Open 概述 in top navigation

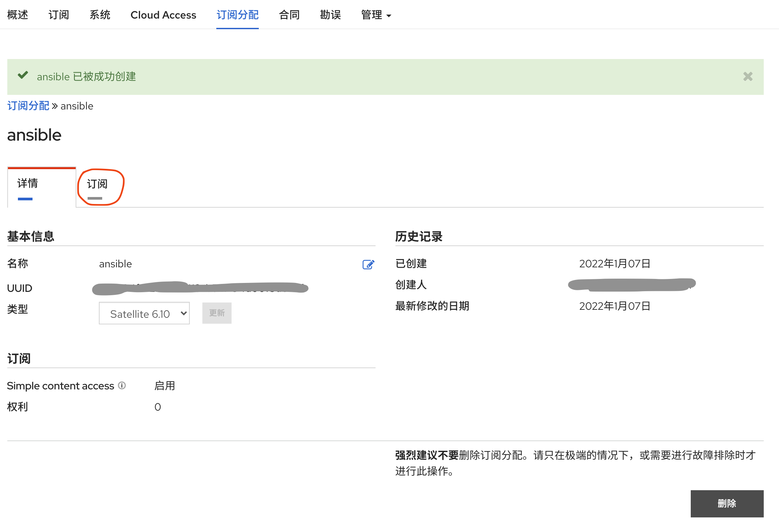tap(18, 15)
